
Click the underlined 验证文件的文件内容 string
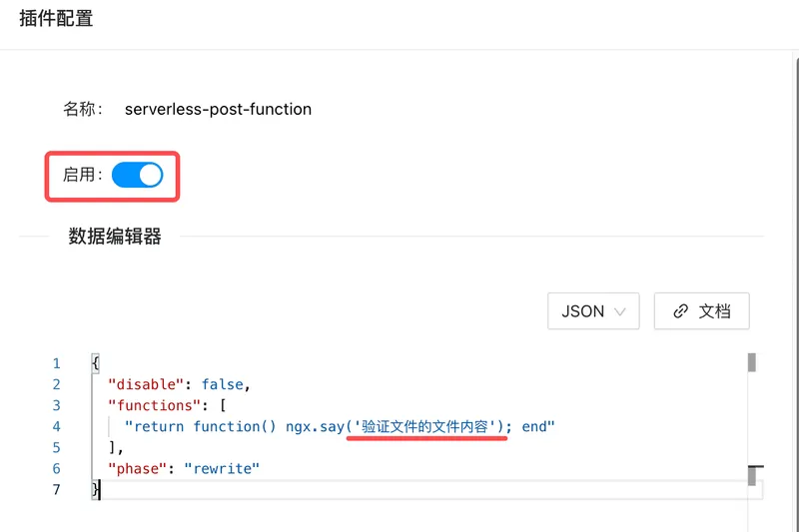(x=426, y=427)
